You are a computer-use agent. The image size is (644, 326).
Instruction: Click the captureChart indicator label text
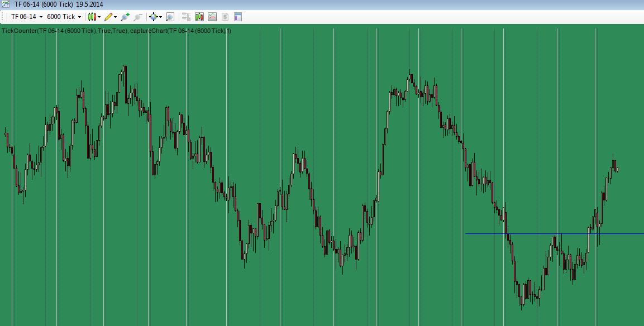coord(181,31)
